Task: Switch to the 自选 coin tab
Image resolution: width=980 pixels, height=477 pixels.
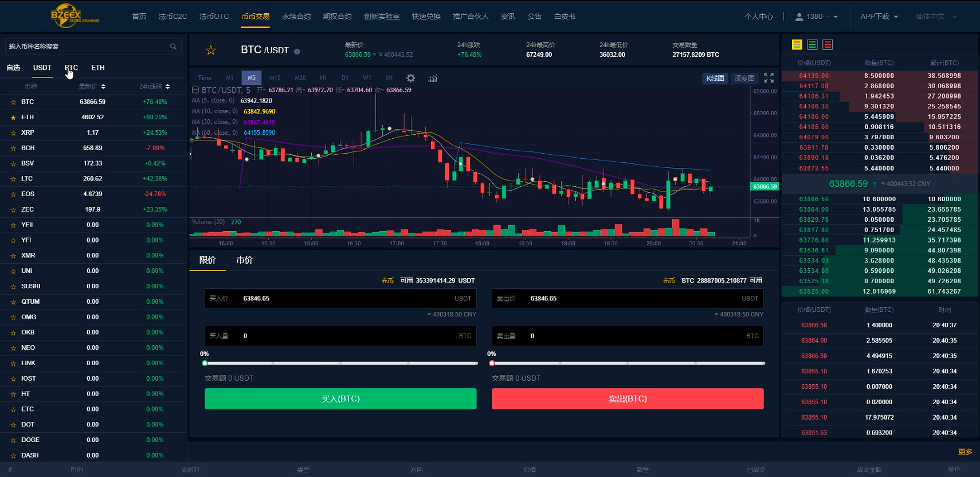Action: click(13, 68)
